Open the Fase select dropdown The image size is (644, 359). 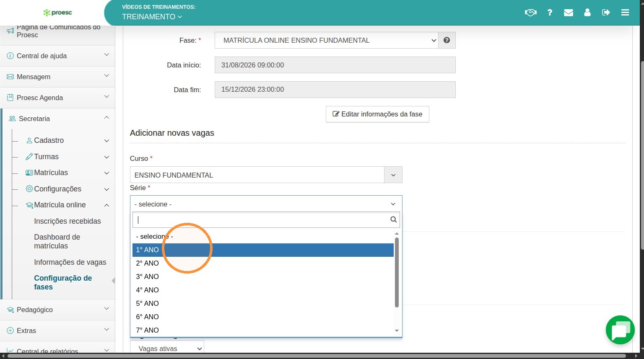[x=327, y=40]
